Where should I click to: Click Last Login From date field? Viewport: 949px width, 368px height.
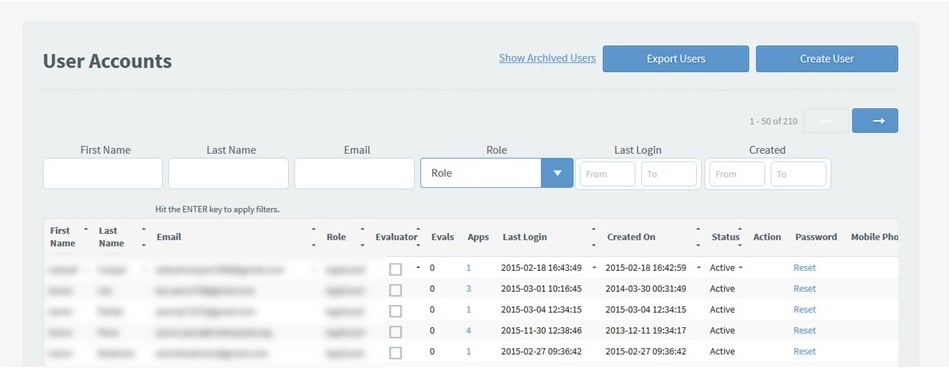(x=608, y=174)
